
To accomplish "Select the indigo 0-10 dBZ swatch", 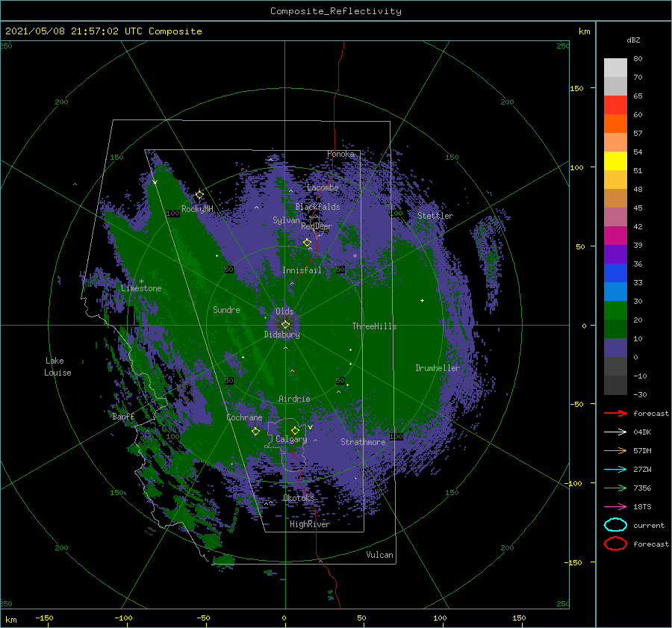I will pos(615,347).
